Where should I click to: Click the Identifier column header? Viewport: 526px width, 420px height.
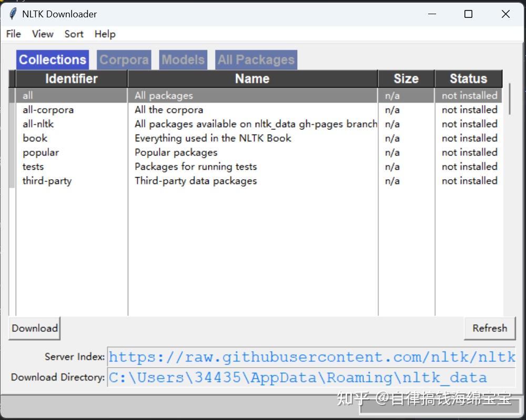[71, 79]
